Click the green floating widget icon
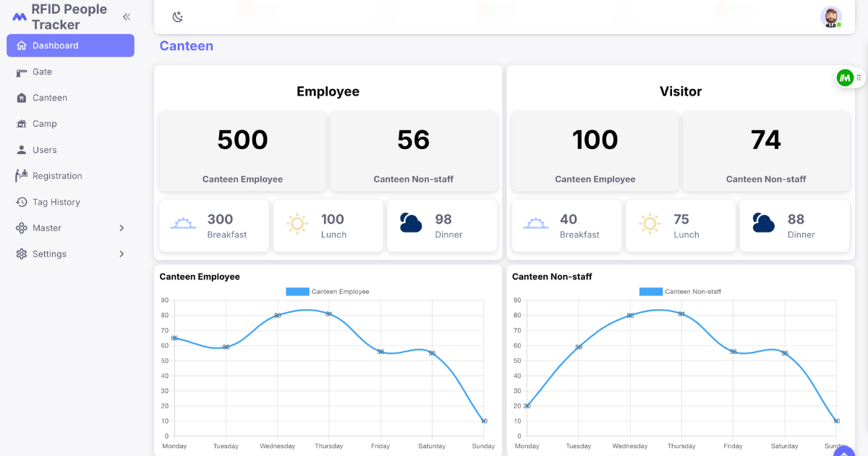 click(x=845, y=77)
